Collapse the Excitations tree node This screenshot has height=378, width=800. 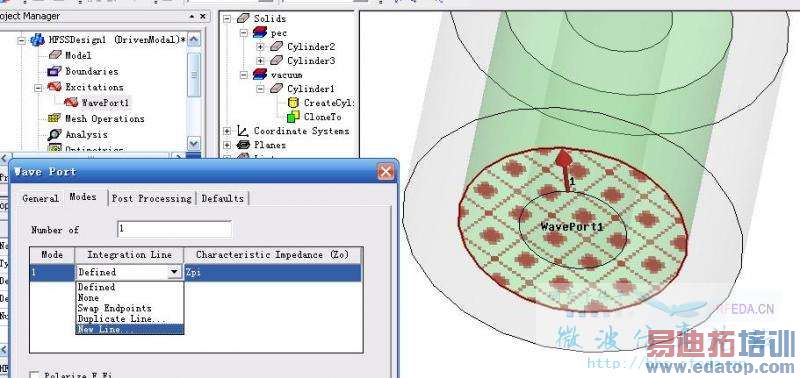[38, 87]
